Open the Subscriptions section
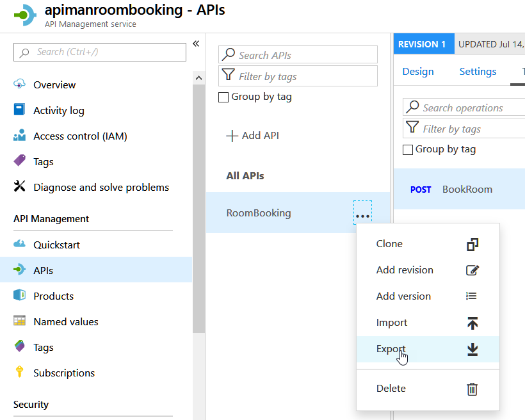525x420 pixels. pyautogui.click(x=63, y=372)
